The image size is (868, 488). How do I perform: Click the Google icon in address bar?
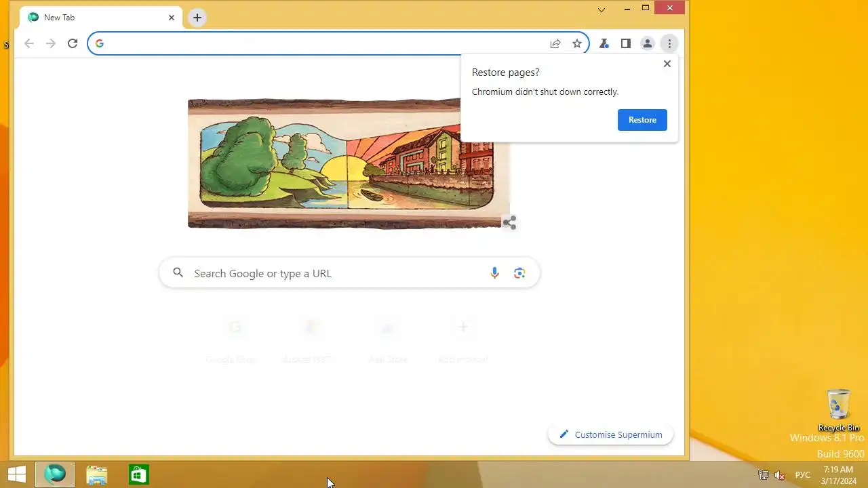tap(100, 43)
